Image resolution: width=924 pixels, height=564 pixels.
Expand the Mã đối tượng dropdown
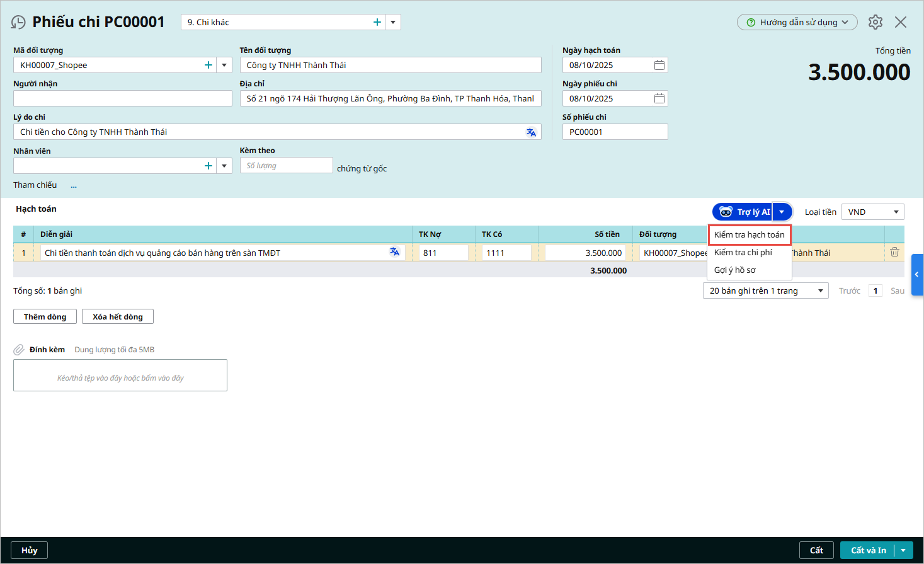click(224, 65)
